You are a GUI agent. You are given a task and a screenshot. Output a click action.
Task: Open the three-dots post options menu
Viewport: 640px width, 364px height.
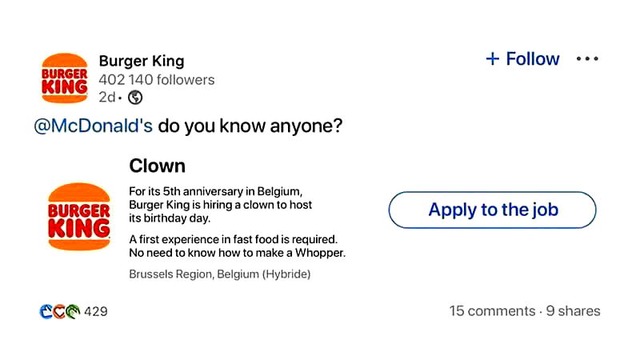click(x=587, y=58)
